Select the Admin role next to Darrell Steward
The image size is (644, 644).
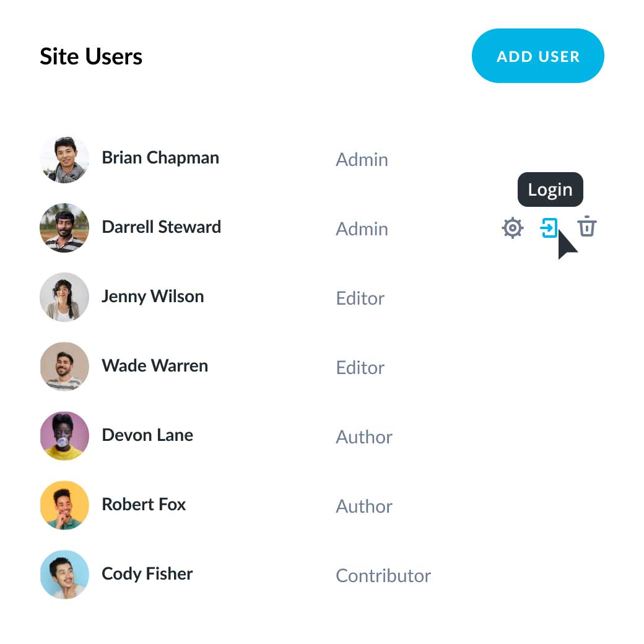362,229
